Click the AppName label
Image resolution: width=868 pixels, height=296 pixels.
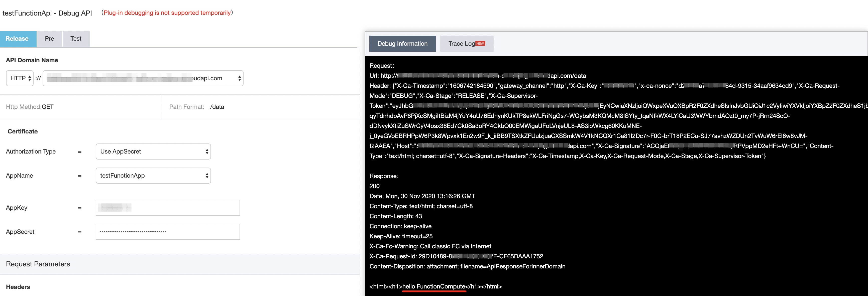[20, 176]
